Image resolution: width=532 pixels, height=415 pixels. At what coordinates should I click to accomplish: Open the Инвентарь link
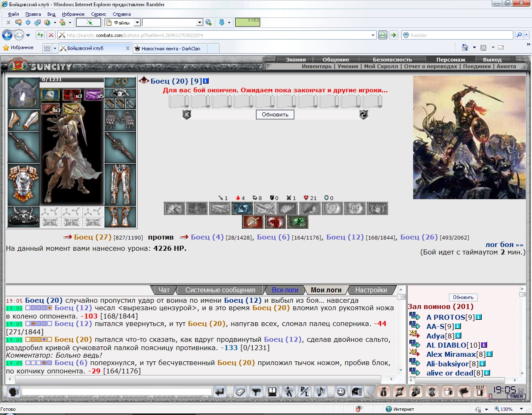(x=317, y=67)
